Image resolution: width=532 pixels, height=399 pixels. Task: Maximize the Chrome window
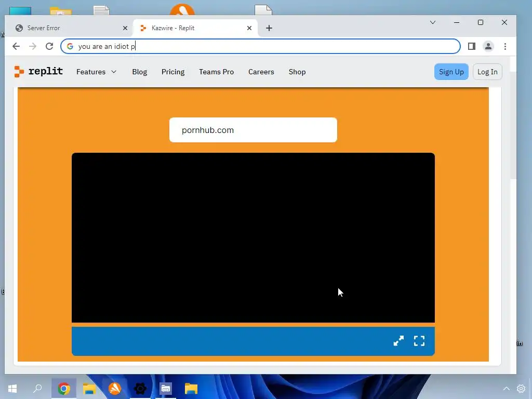pyautogui.click(x=481, y=22)
